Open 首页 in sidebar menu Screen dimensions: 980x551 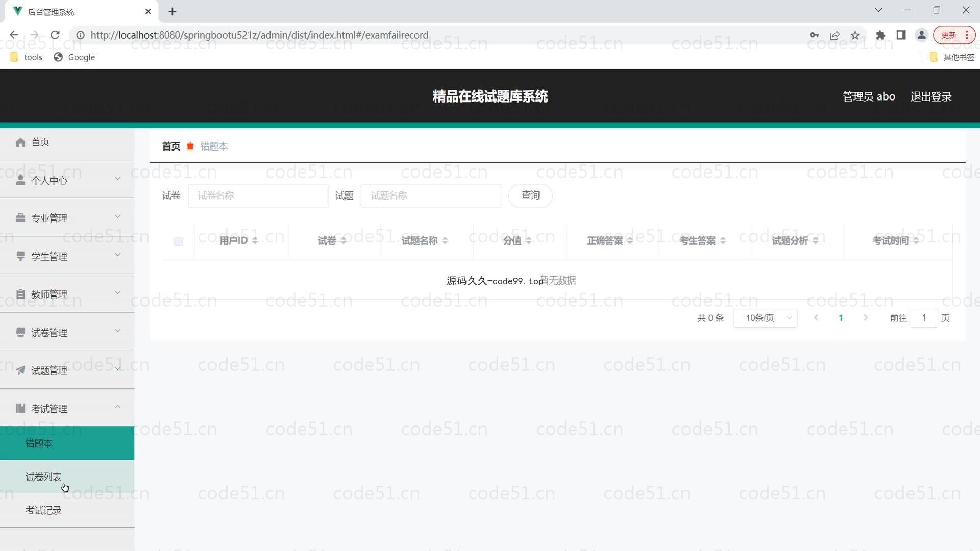[67, 142]
